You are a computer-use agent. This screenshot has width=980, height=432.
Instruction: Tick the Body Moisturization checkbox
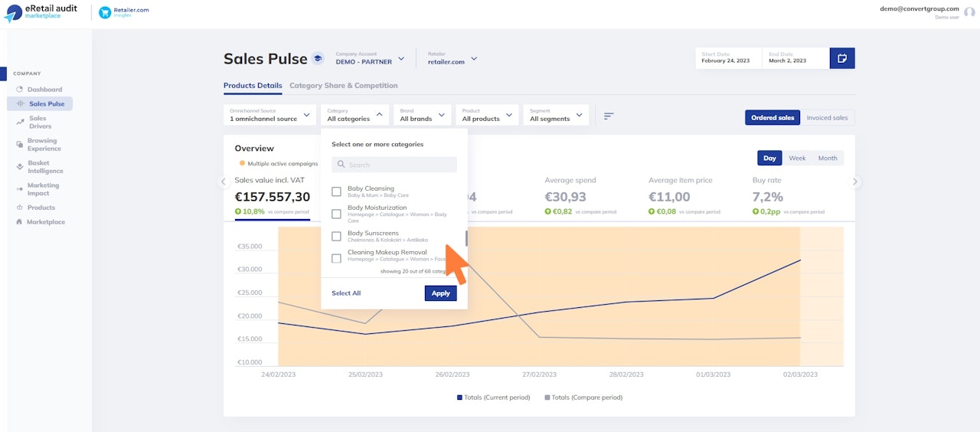point(336,214)
